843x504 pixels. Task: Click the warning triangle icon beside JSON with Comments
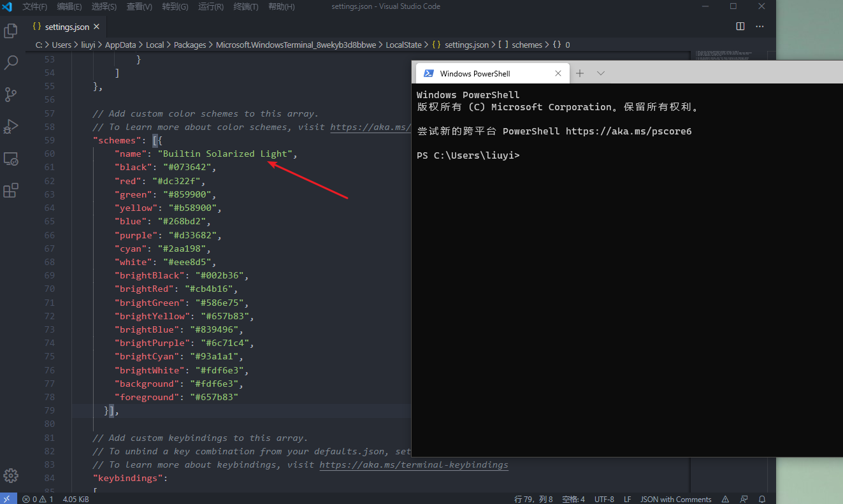(x=725, y=499)
